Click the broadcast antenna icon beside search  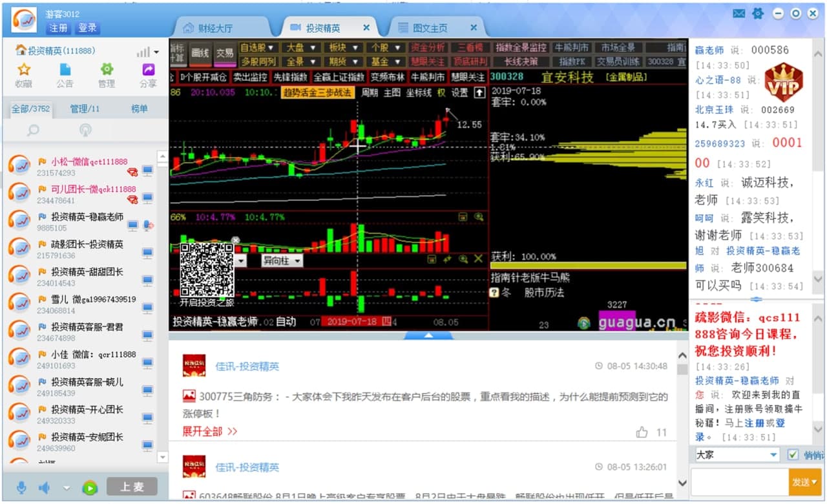coord(85,131)
